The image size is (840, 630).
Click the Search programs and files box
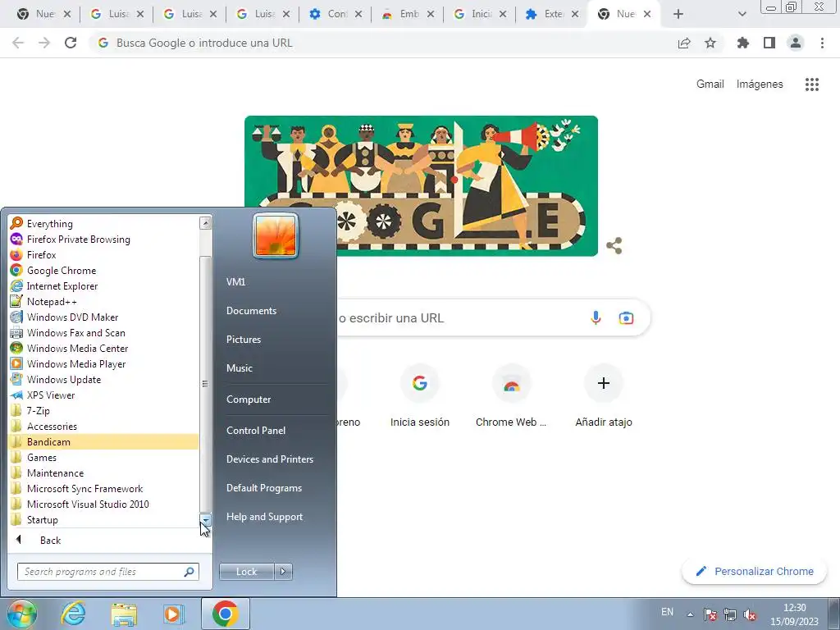pos(107,572)
